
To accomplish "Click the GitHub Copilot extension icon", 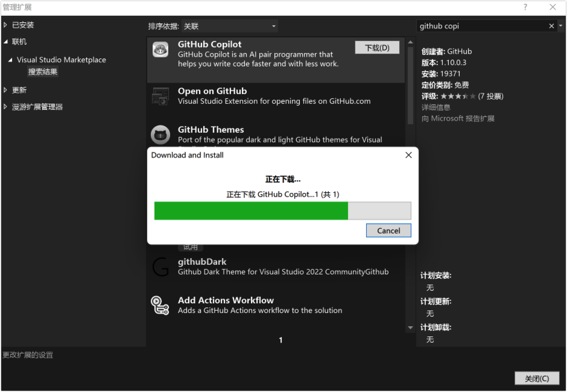I will pos(160,49).
